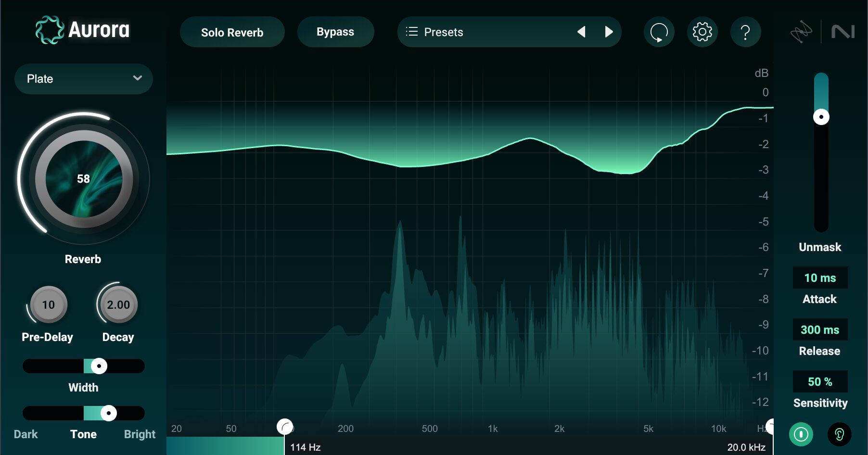Click the Decay knob set to 2.00
This screenshot has height=455, width=868.
pos(118,304)
